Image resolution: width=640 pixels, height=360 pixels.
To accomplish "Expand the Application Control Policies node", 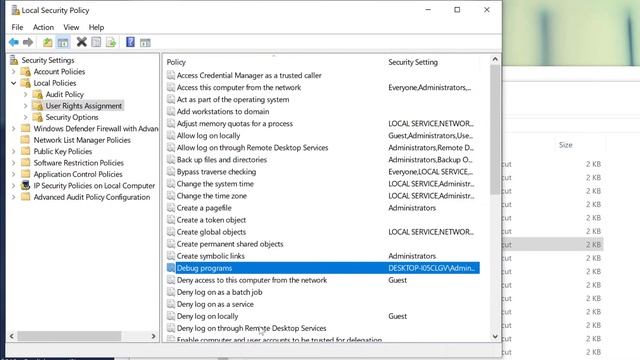I will click(x=13, y=174).
